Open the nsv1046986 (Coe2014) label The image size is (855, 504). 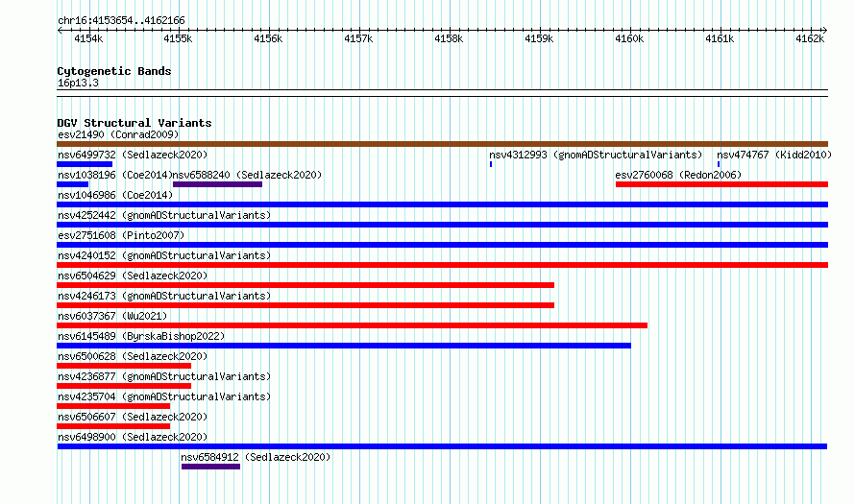[115, 195]
